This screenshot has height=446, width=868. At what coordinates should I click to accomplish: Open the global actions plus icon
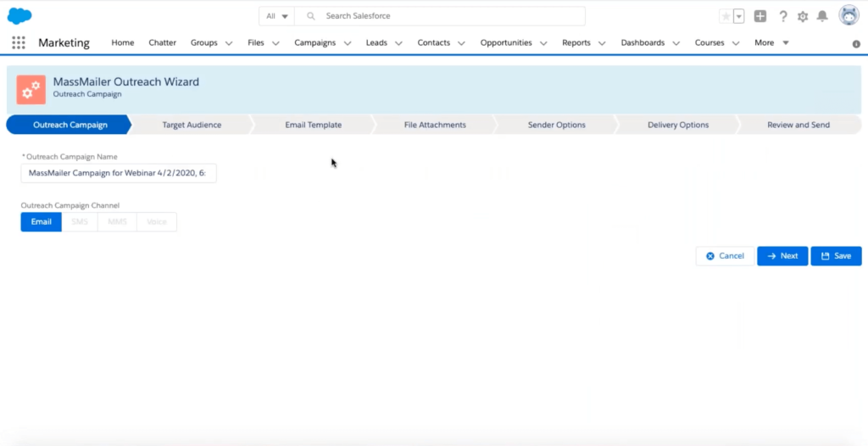pyautogui.click(x=760, y=16)
